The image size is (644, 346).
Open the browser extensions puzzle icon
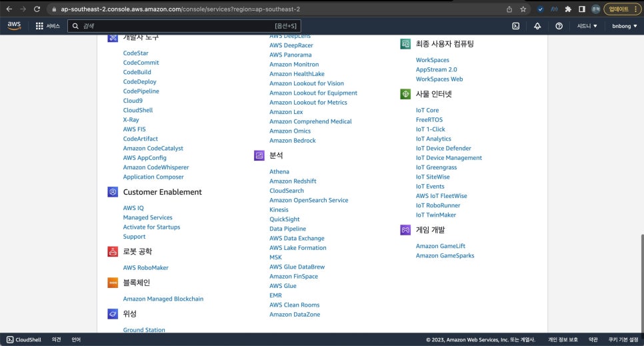[568, 9]
